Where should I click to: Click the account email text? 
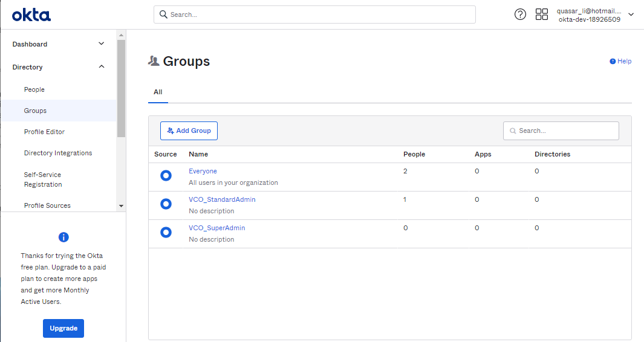[x=589, y=11]
